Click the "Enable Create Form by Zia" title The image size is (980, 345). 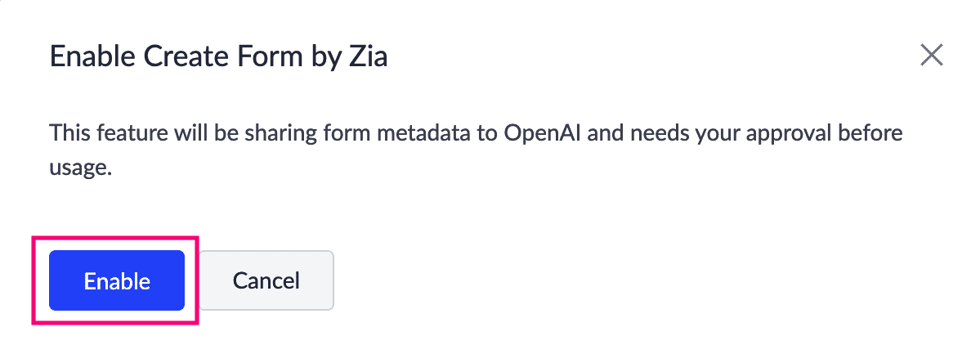(218, 56)
